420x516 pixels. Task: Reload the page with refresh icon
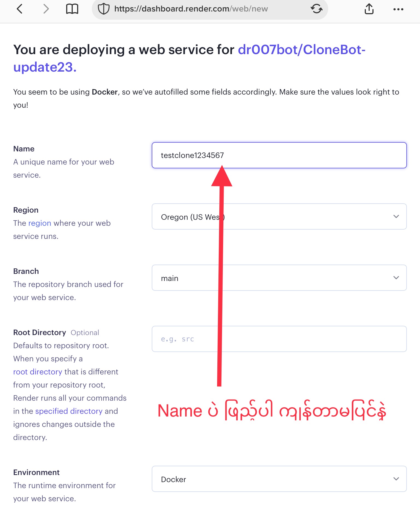point(316,9)
